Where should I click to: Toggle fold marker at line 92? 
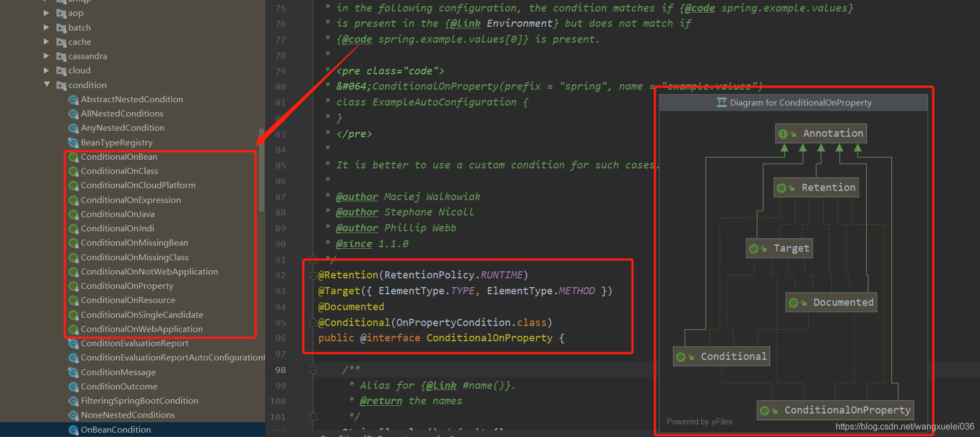[313, 275]
